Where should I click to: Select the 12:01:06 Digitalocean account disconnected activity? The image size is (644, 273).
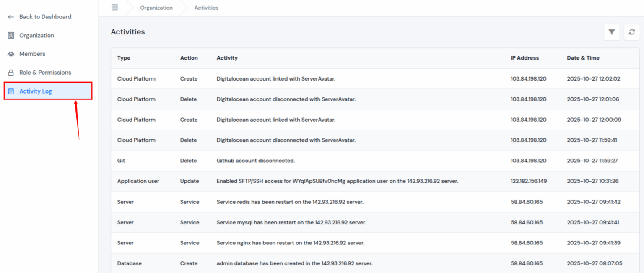coord(286,99)
